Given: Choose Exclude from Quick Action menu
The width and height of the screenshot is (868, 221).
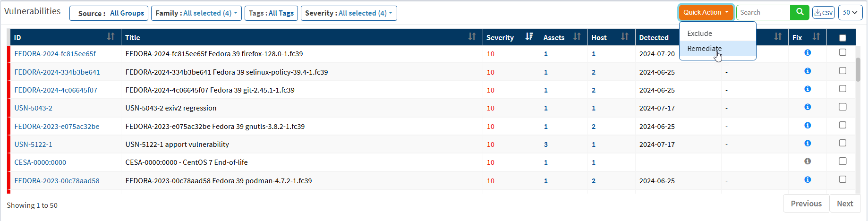Looking at the screenshot, I should tap(699, 34).
